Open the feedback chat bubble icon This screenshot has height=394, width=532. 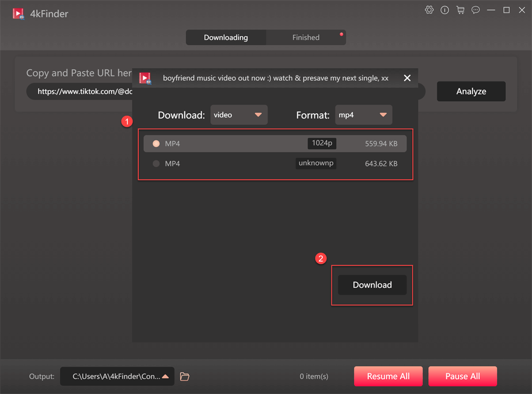476,10
